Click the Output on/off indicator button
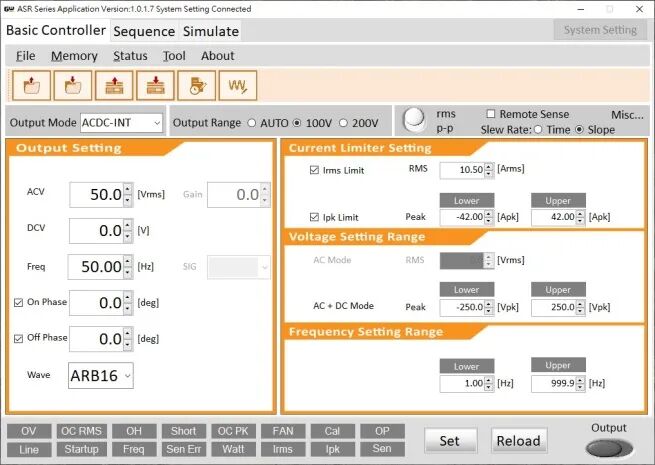 click(609, 449)
